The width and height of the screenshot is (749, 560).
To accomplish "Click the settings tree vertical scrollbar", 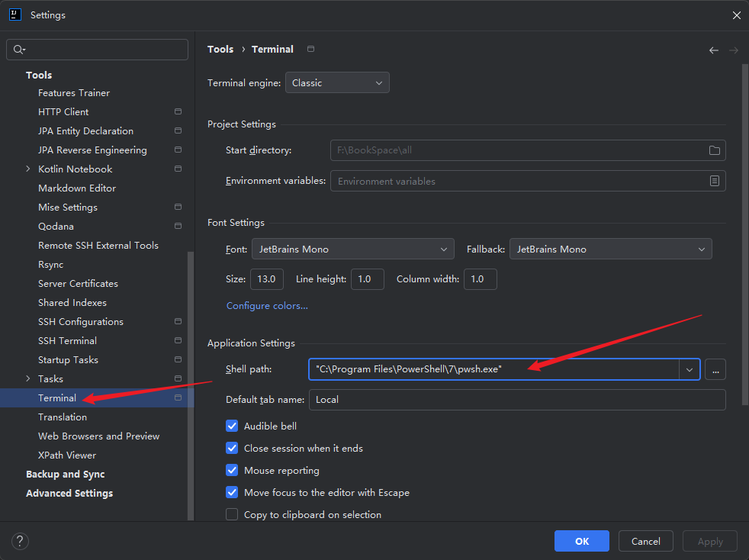I will [x=191, y=385].
